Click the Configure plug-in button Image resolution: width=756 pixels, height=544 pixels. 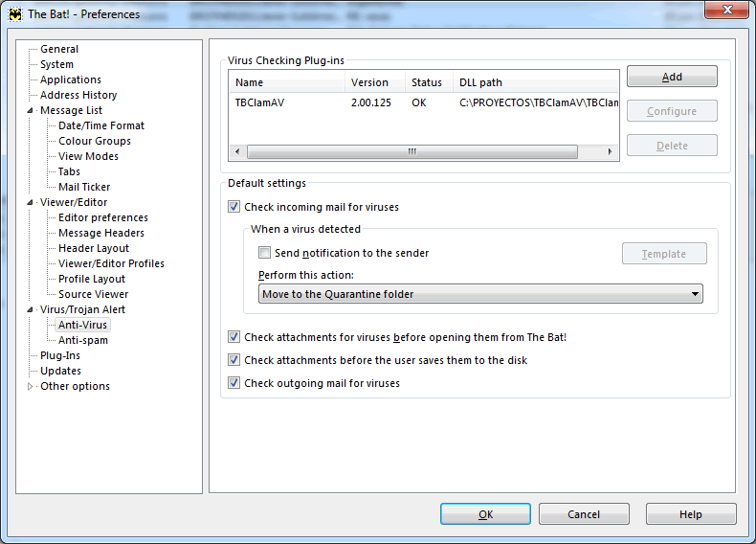click(x=672, y=111)
